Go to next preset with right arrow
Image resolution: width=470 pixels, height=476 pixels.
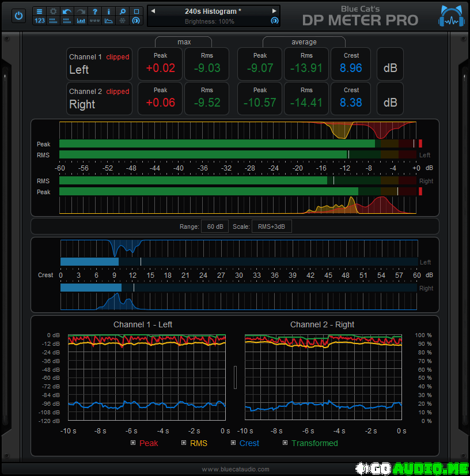pos(274,11)
